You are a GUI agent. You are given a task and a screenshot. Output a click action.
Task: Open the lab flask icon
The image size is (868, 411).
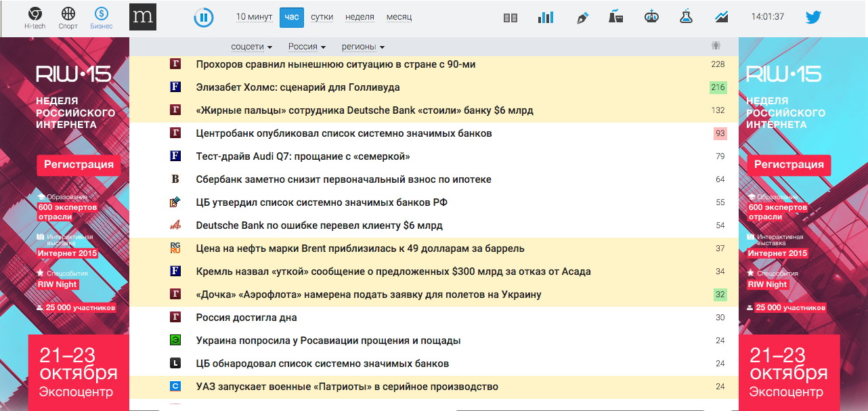(687, 17)
